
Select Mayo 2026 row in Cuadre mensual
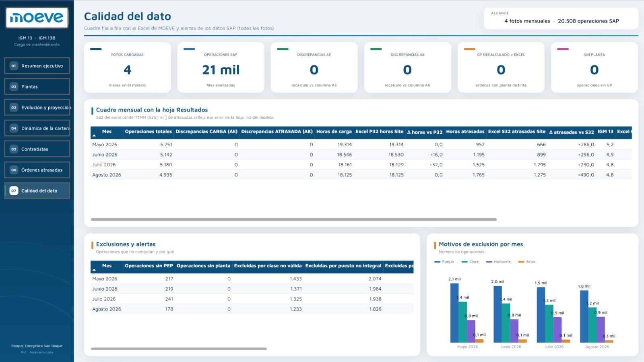click(361, 145)
